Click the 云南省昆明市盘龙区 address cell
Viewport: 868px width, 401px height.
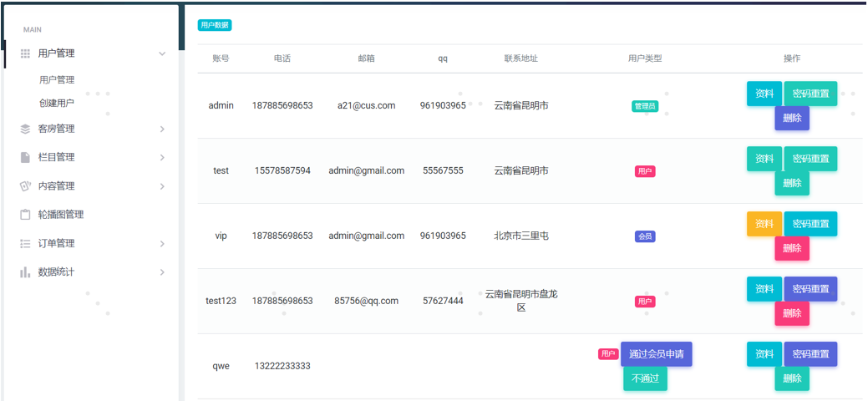click(x=521, y=300)
